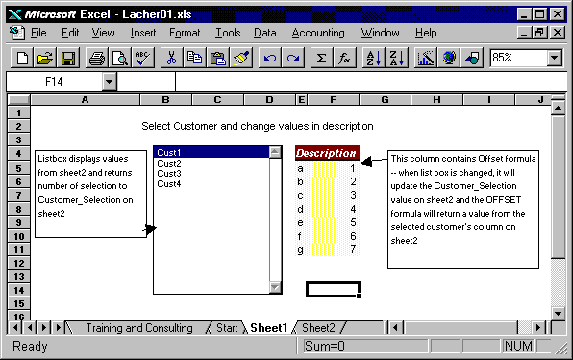
Task: Open the Data menu
Action: click(265, 33)
